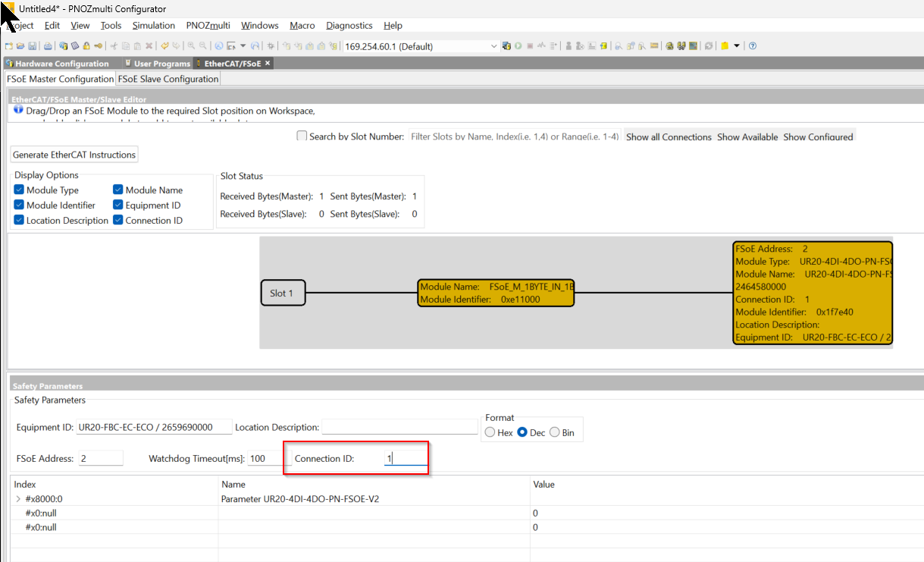This screenshot has height=562, width=924.
Task: Click Show all Connections button
Action: tap(669, 137)
